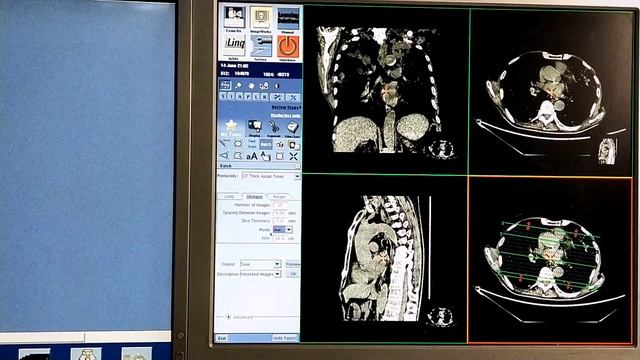Viewport: 640px width, 360px height.
Task: Select the distance line measurement tool
Action: [x=223, y=144]
